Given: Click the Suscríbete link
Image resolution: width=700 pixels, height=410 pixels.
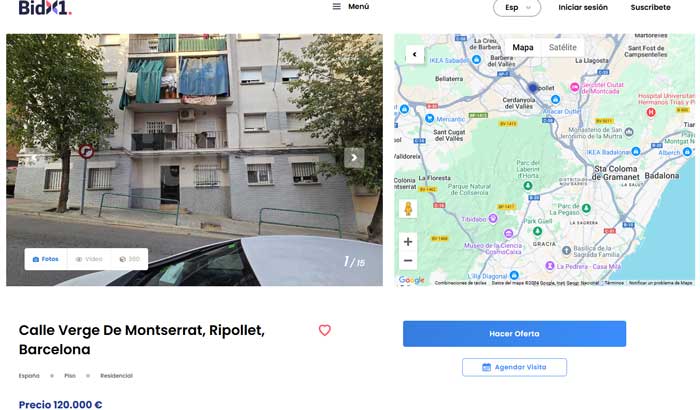Looking at the screenshot, I should pos(650,8).
